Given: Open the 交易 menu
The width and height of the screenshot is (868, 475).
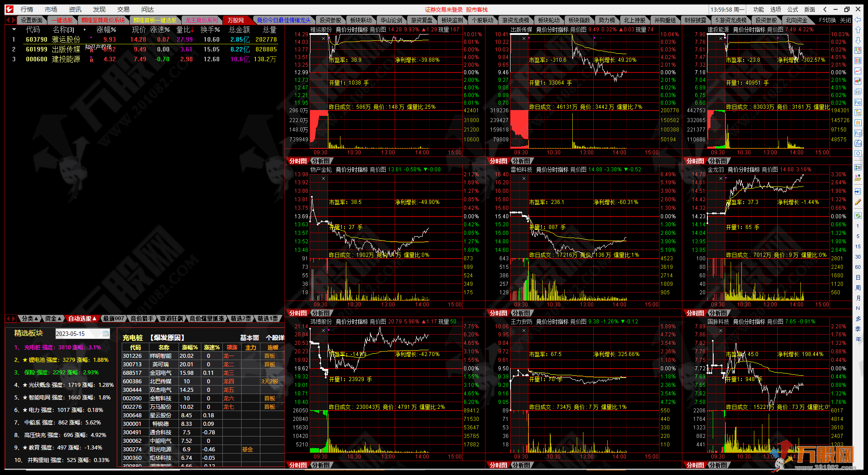Looking at the screenshot, I should tap(123, 9).
